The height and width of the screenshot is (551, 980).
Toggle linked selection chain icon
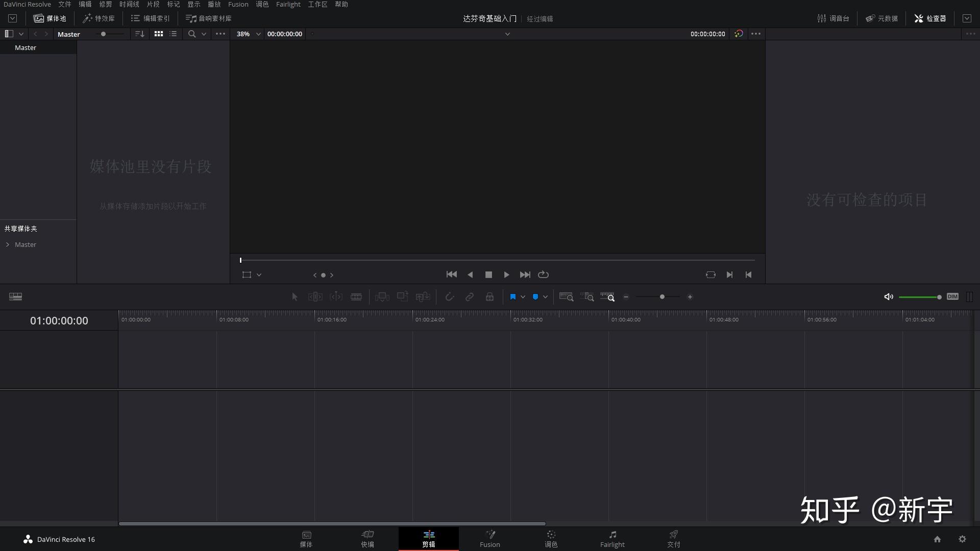click(x=469, y=297)
